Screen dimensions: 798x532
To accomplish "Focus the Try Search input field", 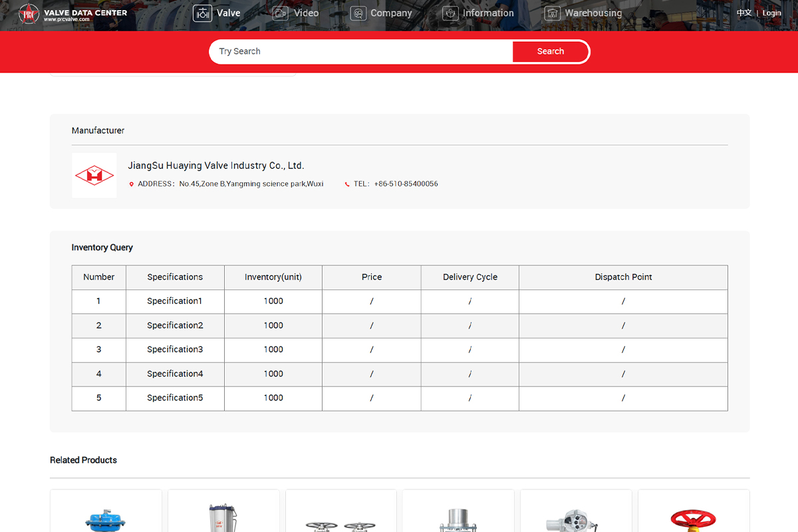I will click(x=362, y=51).
